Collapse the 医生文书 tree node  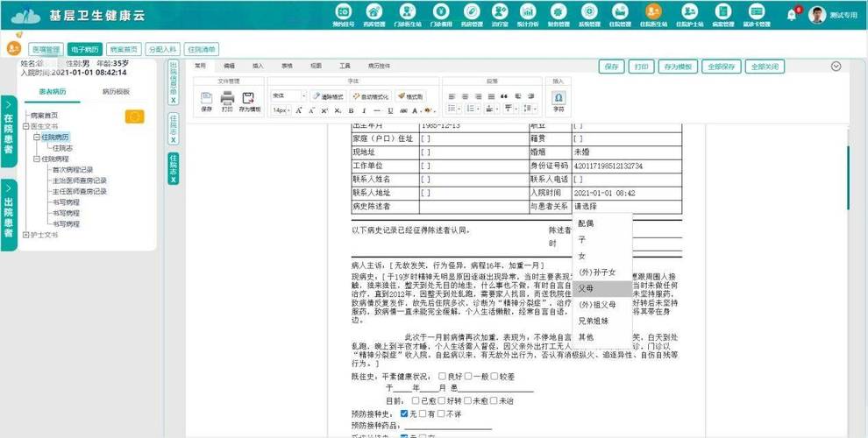[x=26, y=126]
